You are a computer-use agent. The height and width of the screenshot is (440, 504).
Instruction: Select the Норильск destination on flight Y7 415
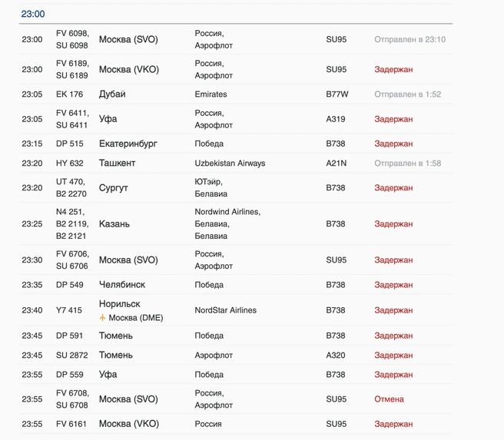click(119, 304)
